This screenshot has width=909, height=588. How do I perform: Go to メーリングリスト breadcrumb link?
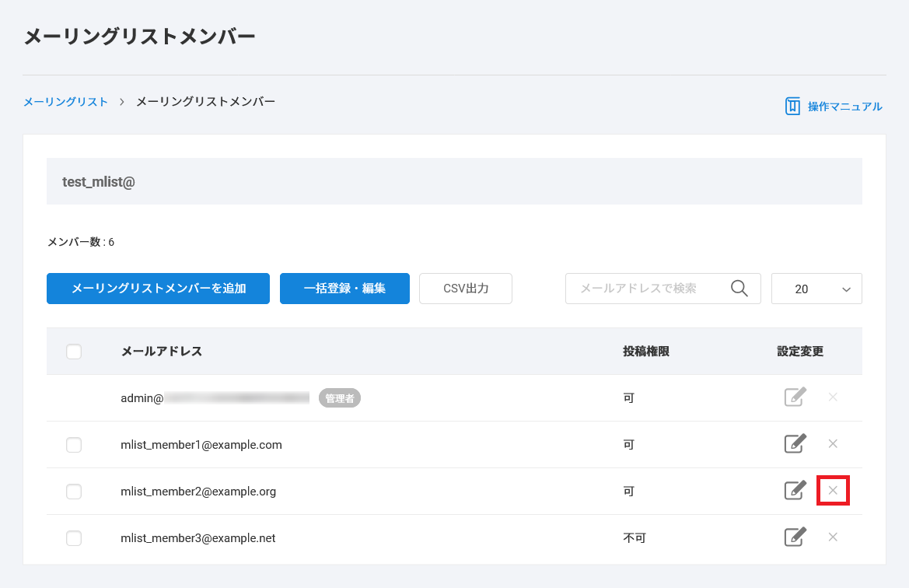click(65, 102)
